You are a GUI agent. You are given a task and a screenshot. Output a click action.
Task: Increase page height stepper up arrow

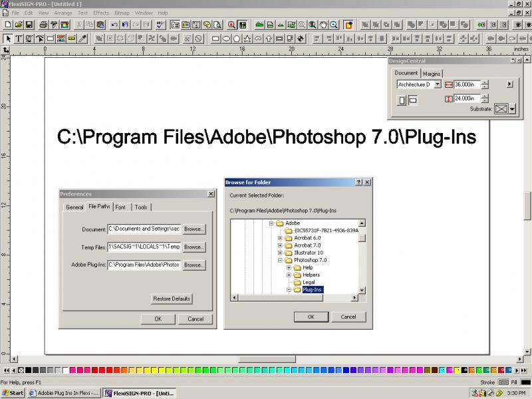coord(485,96)
